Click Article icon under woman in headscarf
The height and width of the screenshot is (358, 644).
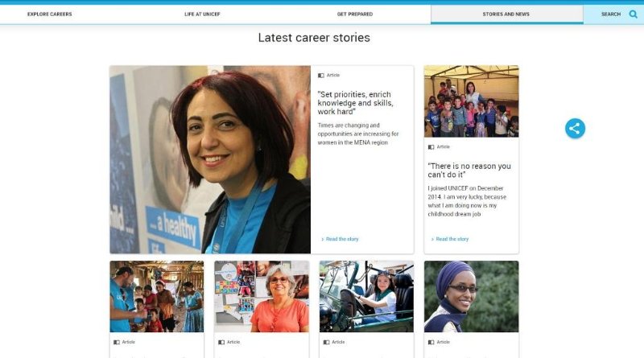tap(431, 342)
